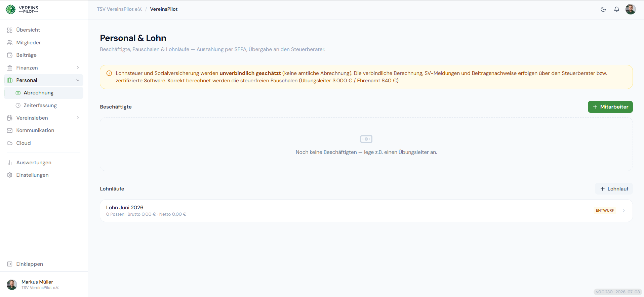
Task: Collapse the Personal submenu chevron
Action: pyautogui.click(x=78, y=80)
